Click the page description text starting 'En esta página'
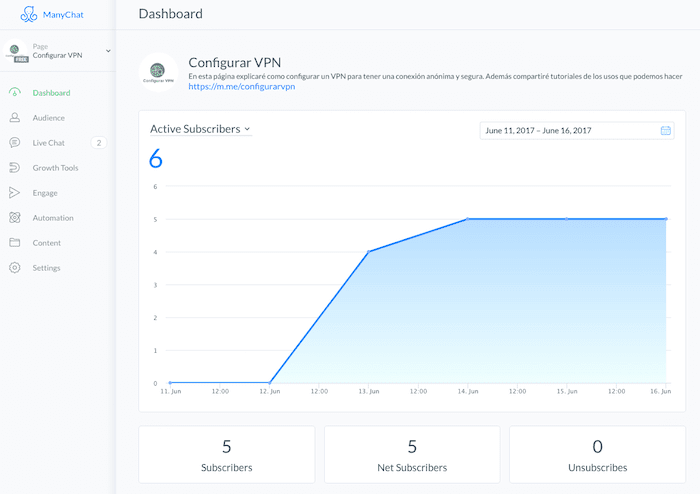700x494 pixels. click(435, 76)
